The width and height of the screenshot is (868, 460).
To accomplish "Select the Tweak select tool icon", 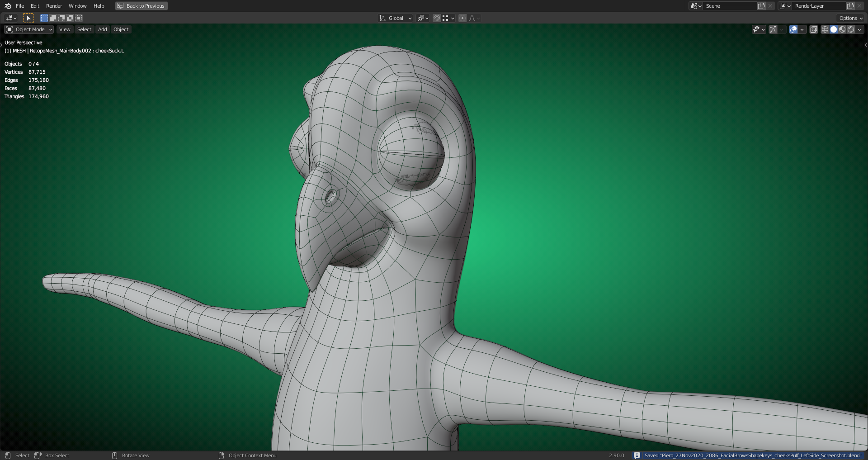I will coord(28,18).
